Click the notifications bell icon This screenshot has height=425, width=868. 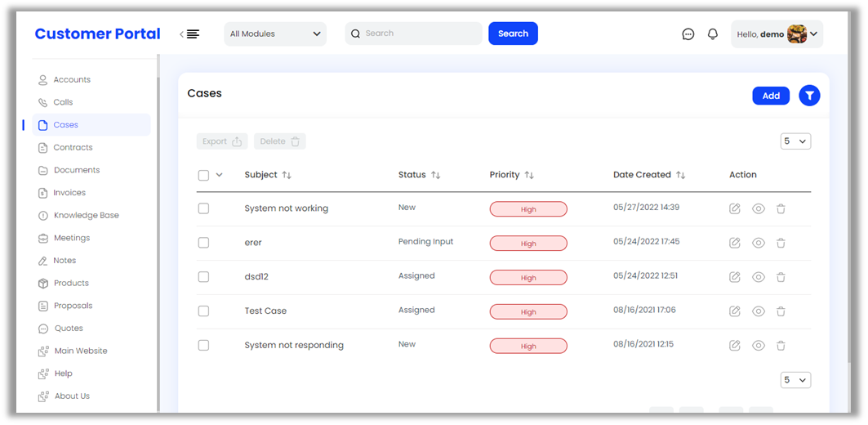[x=713, y=34]
